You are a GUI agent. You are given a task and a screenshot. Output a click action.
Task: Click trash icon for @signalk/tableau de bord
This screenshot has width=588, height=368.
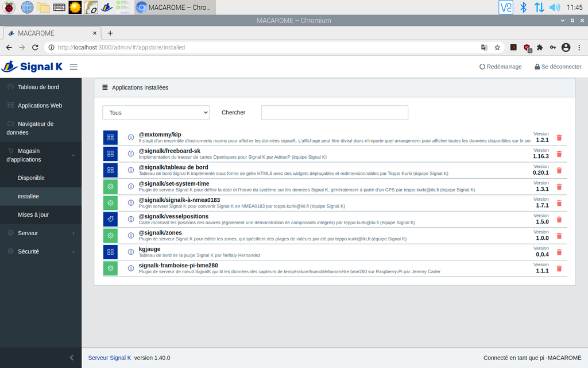559,170
